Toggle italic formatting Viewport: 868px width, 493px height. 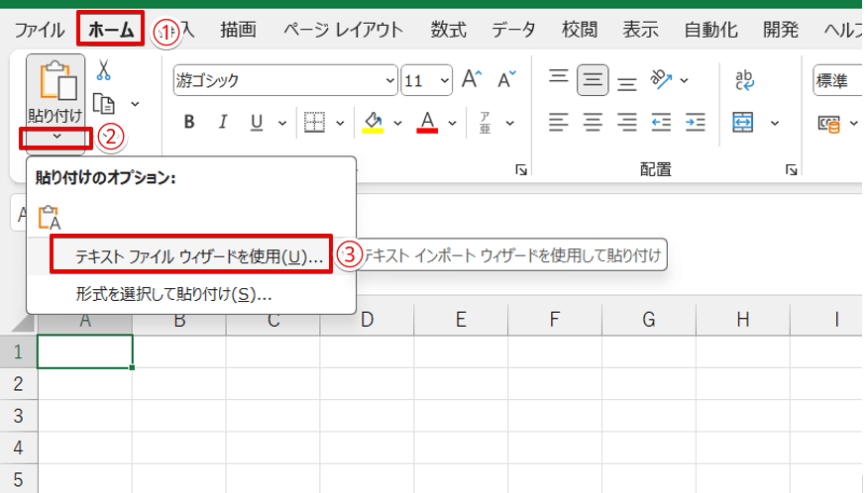click(223, 123)
